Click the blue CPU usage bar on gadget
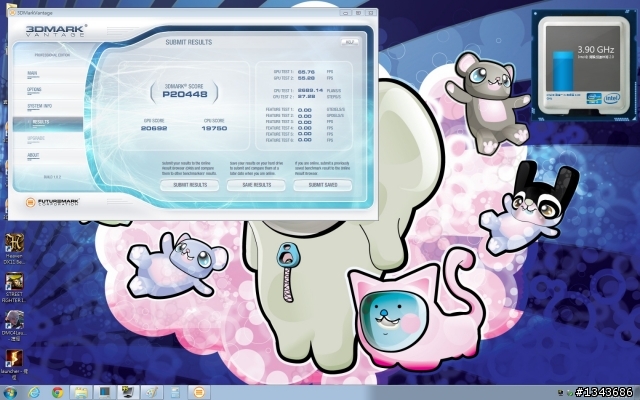640x400 pixels. coord(563,70)
